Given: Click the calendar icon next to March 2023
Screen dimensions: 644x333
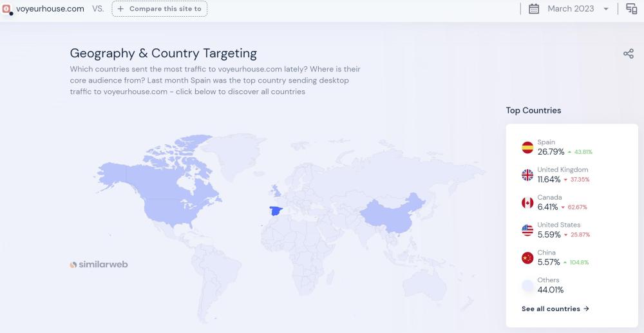Looking at the screenshot, I should [x=534, y=9].
